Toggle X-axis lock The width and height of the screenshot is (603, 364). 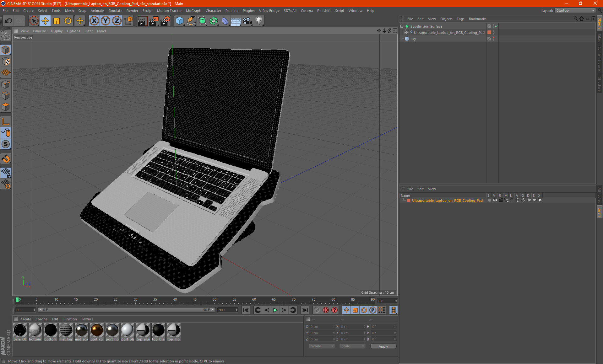[94, 21]
